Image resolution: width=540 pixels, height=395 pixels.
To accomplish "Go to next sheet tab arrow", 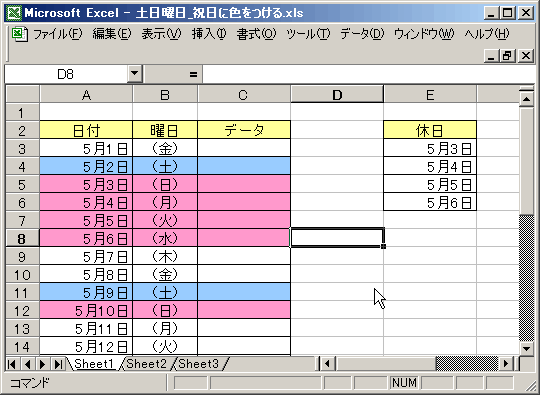I will [x=43, y=364].
